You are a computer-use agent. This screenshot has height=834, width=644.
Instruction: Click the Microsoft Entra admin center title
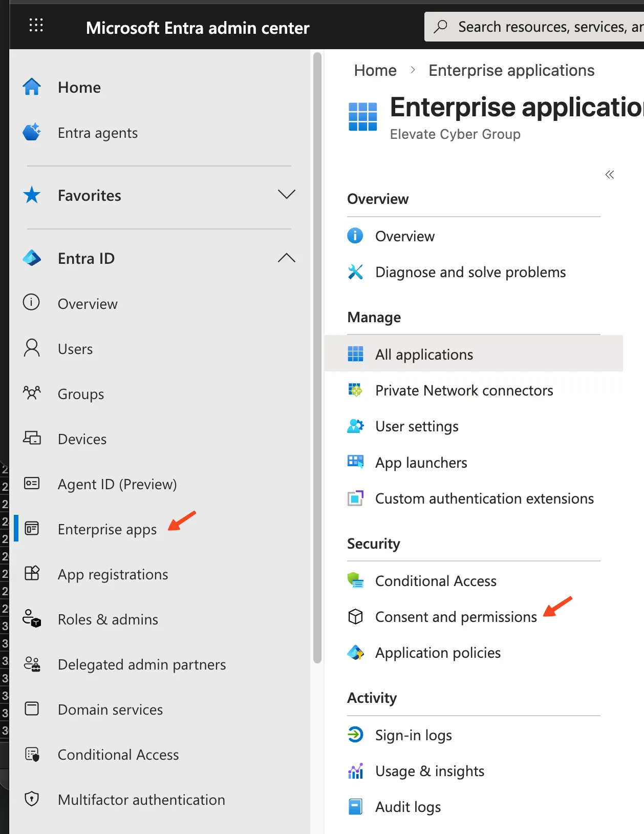tap(198, 28)
